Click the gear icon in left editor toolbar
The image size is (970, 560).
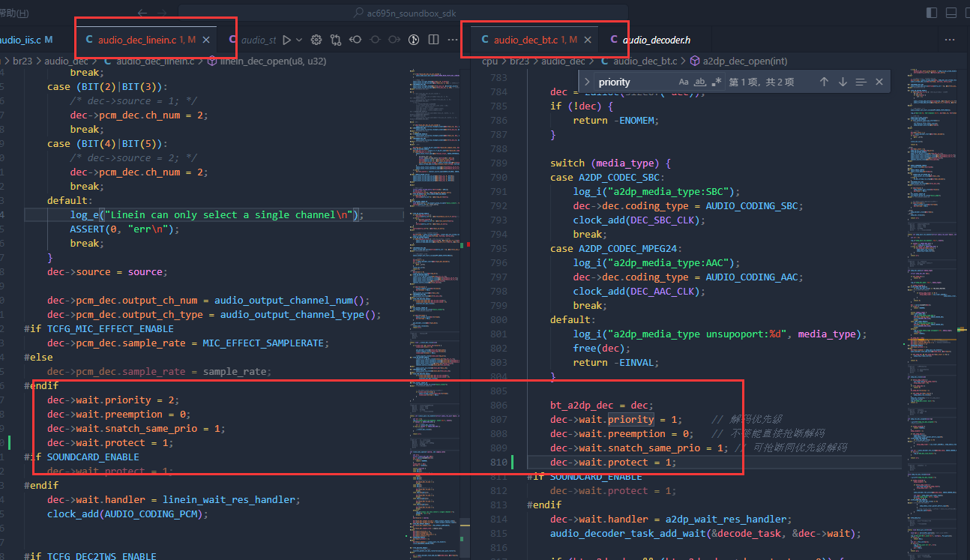(x=316, y=40)
